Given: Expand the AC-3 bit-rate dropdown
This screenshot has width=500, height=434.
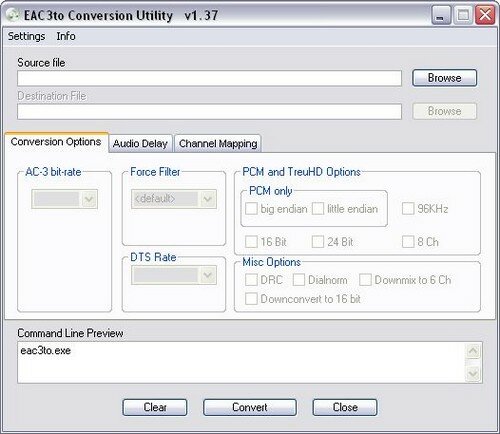Looking at the screenshot, I should [89, 199].
